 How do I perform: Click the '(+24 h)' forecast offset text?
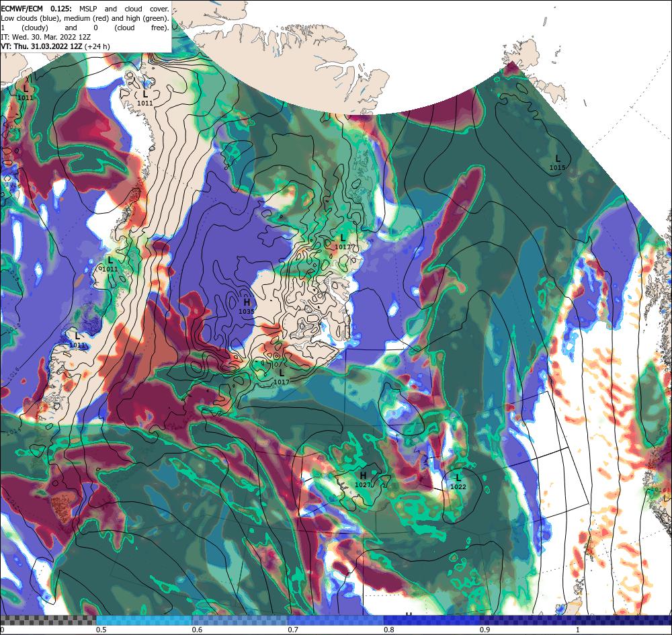pyautogui.click(x=97, y=46)
